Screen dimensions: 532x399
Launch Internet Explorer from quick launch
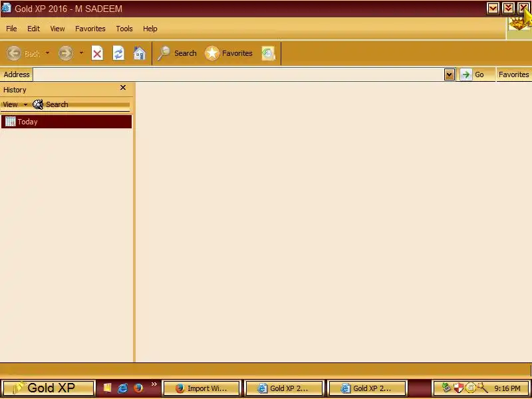pos(122,388)
